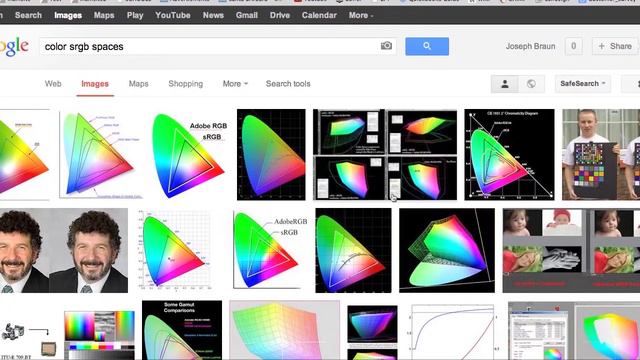Open Calendar from the top black bar
640x360 pixels.
[x=319, y=16]
